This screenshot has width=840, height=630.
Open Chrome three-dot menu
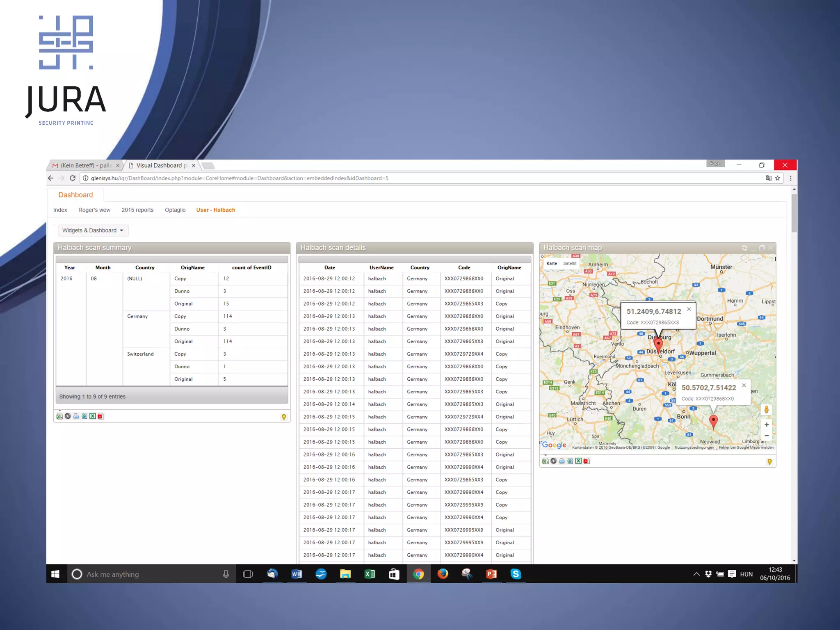click(791, 178)
